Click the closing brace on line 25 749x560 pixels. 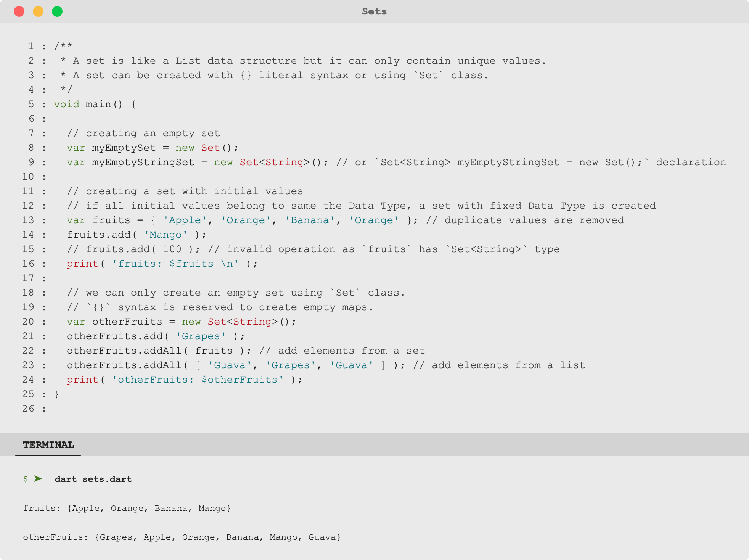coord(56,394)
